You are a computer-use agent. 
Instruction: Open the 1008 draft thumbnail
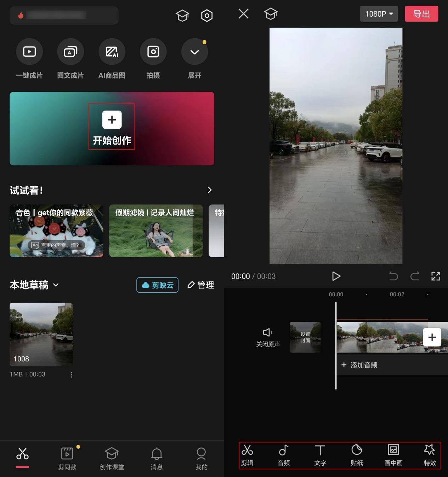[41, 334]
